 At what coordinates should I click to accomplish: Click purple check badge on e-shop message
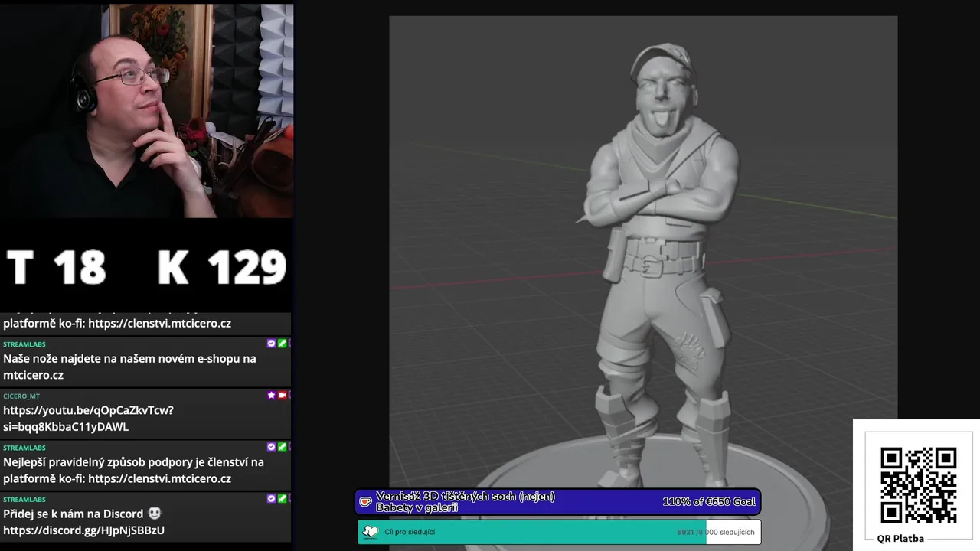(x=271, y=344)
